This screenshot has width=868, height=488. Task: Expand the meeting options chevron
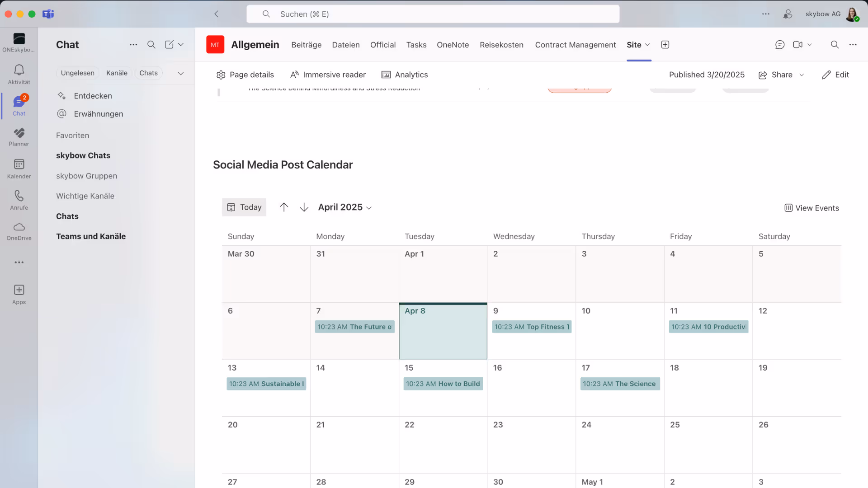[x=810, y=44]
